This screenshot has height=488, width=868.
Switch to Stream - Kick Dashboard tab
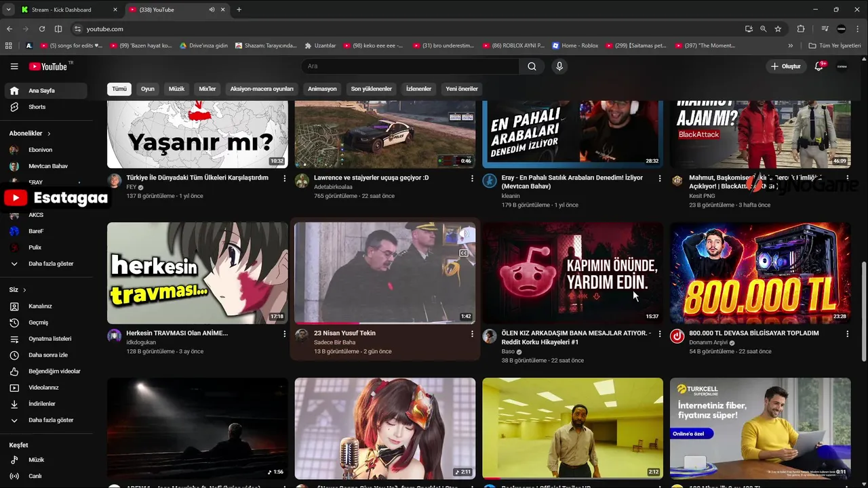(x=68, y=9)
